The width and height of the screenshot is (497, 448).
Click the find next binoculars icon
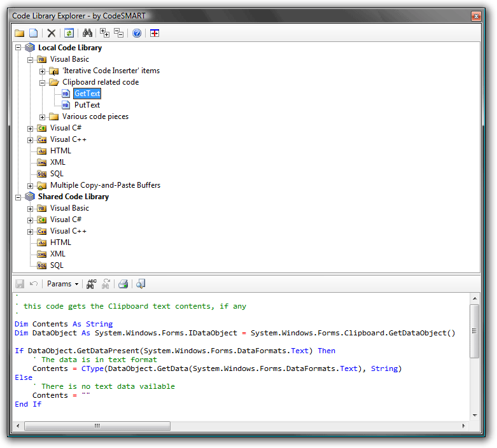coord(106,284)
